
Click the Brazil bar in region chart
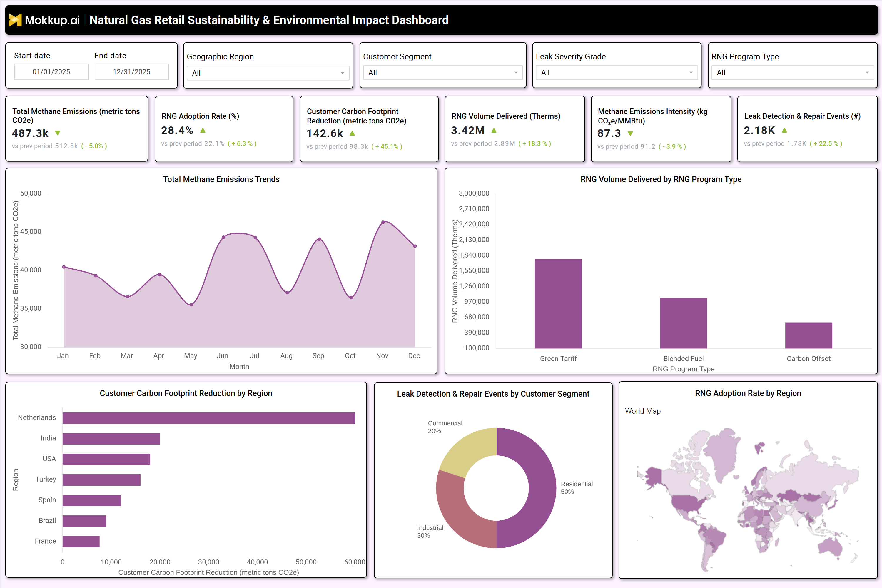click(84, 521)
